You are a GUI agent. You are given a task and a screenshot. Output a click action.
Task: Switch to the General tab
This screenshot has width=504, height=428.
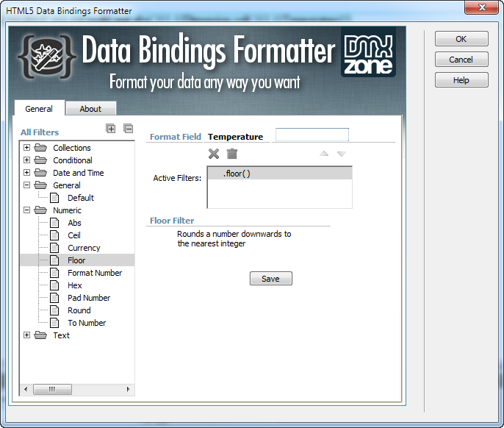[39, 108]
